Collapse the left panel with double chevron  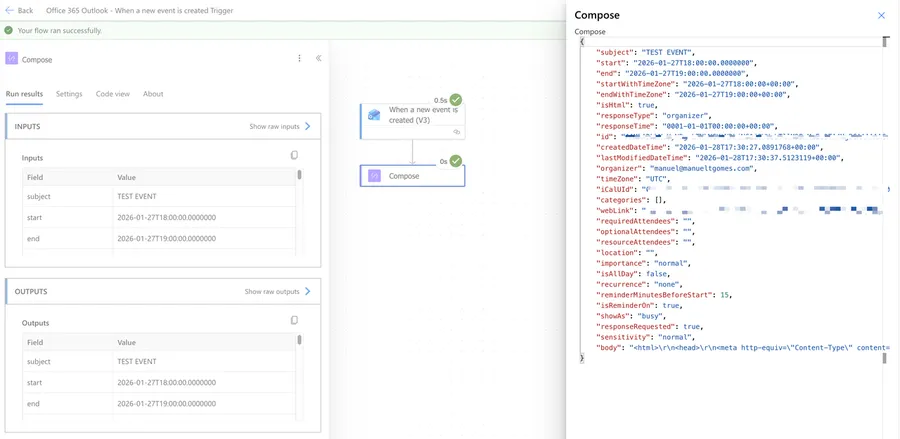(319, 59)
